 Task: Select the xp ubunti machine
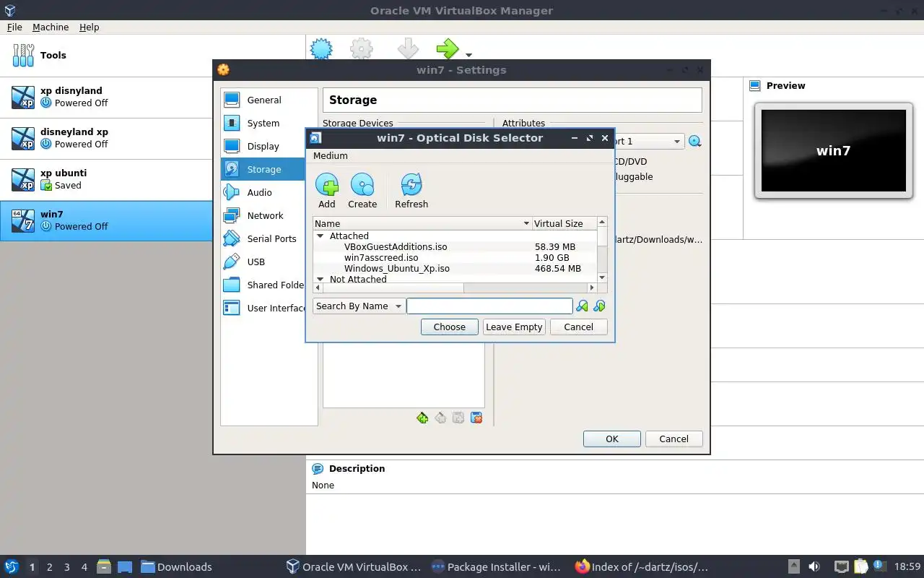click(x=106, y=179)
